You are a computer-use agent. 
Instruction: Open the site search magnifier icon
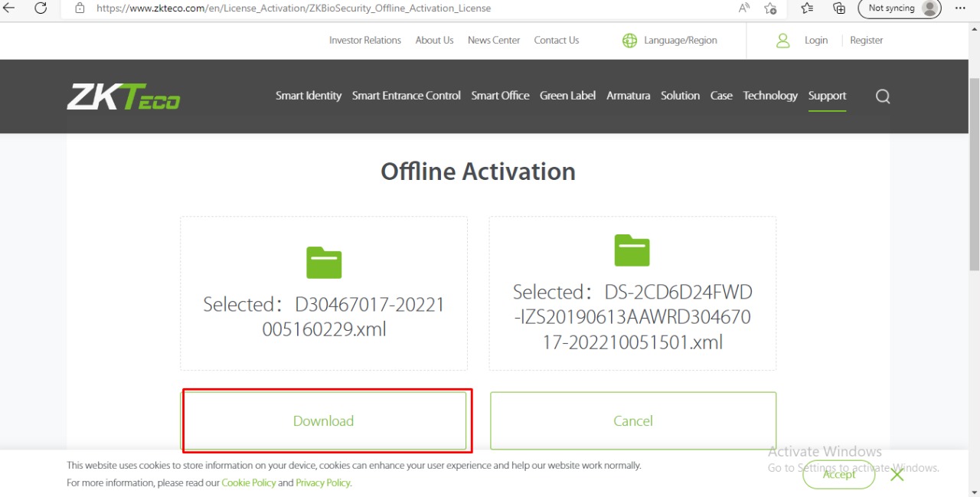point(883,96)
